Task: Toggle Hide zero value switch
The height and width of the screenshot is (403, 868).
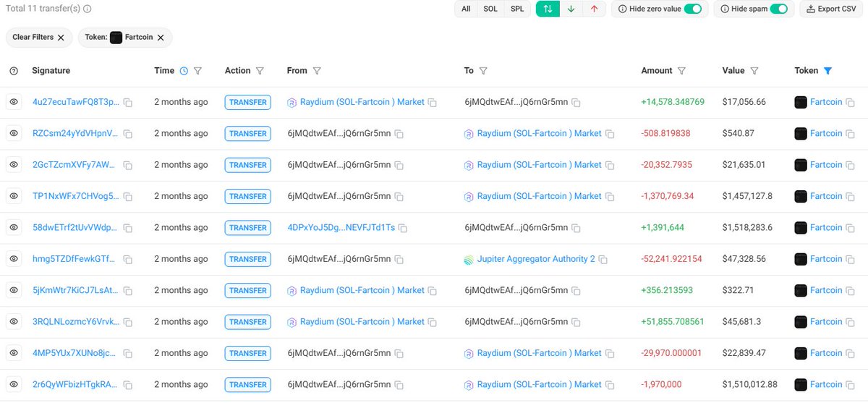Action: (x=692, y=9)
